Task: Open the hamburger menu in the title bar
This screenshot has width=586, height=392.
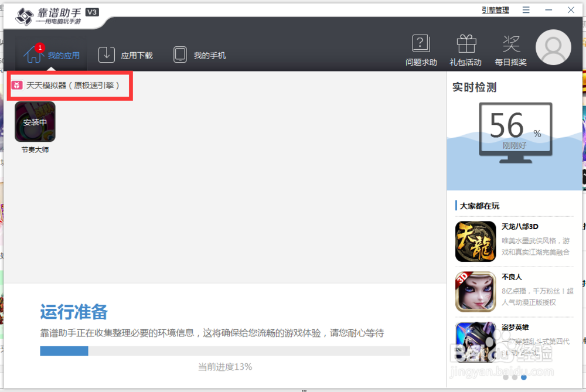Action: pos(526,10)
